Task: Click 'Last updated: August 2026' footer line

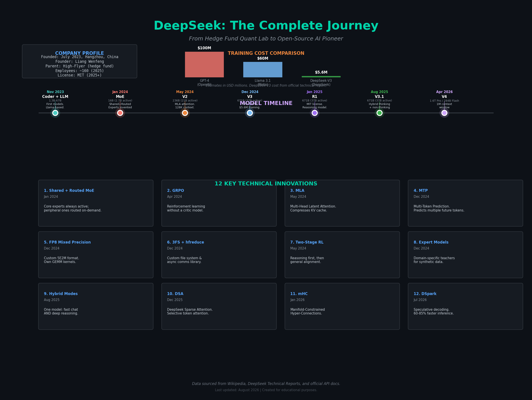Action: coord(266,390)
